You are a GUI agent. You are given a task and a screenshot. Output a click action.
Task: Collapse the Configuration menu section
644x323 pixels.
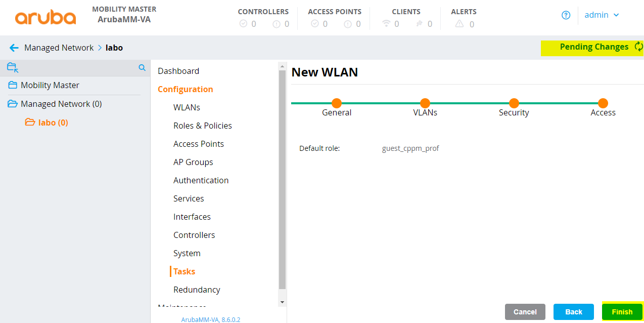click(x=186, y=89)
